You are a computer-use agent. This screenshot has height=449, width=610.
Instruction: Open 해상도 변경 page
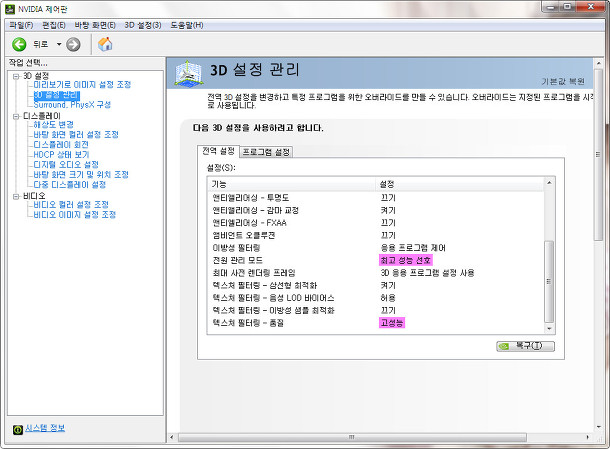click(x=53, y=125)
